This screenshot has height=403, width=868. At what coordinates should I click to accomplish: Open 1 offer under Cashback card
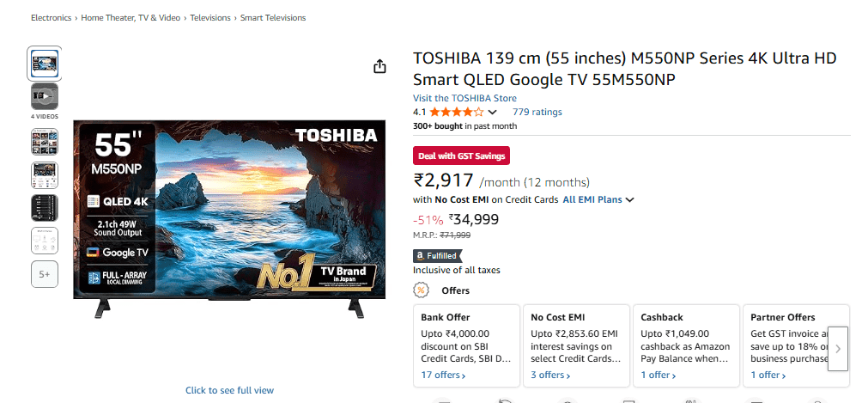click(x=659, y=375)
